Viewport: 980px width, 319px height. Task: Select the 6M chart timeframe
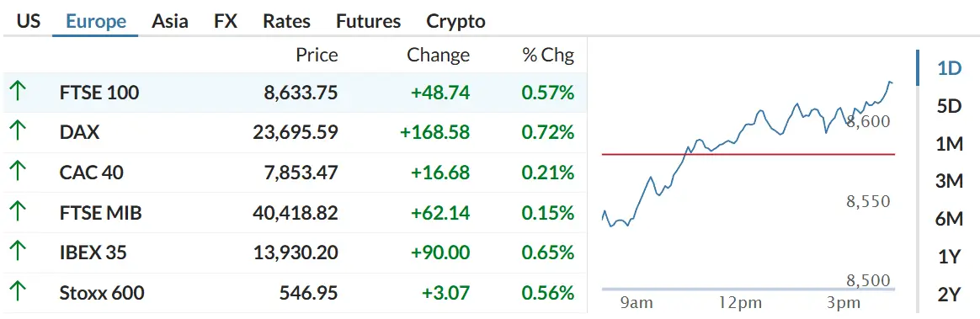pos(949,219)
